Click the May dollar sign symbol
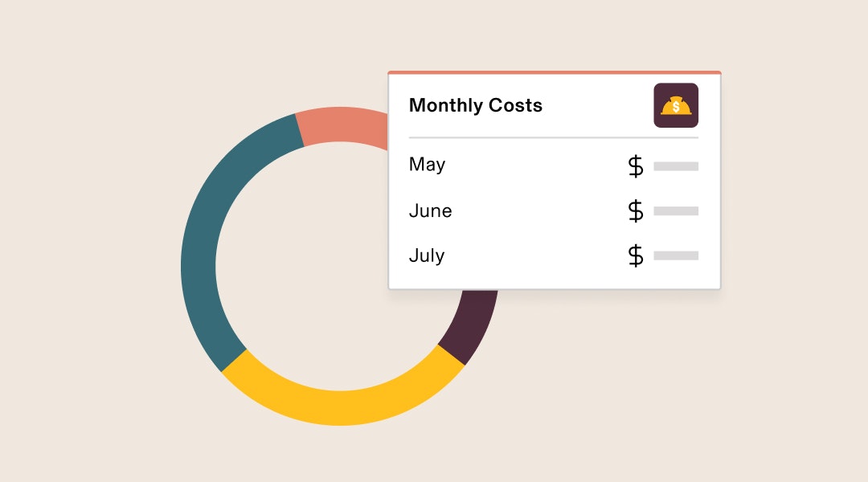This screenshot has width=868, height=482. (x=636, y=166)
